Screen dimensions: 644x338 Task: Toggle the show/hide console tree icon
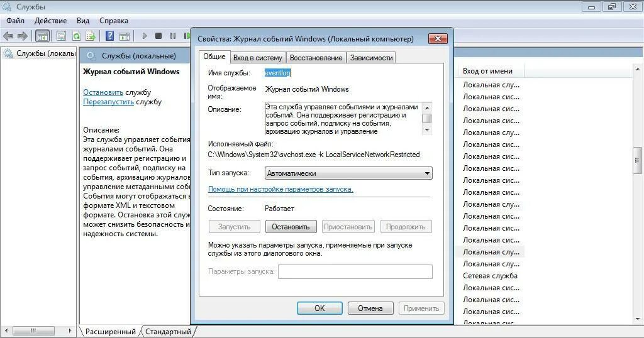point(42,36)
